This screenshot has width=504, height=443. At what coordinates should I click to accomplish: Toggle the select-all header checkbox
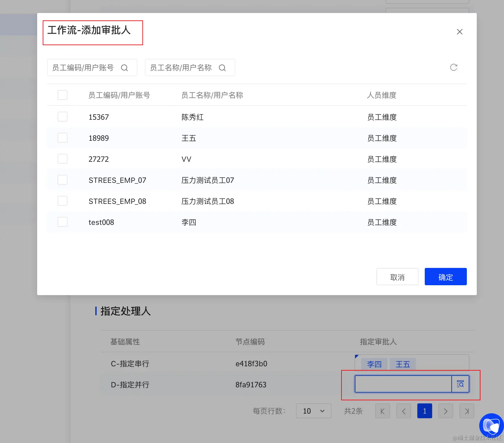[63, 95]
